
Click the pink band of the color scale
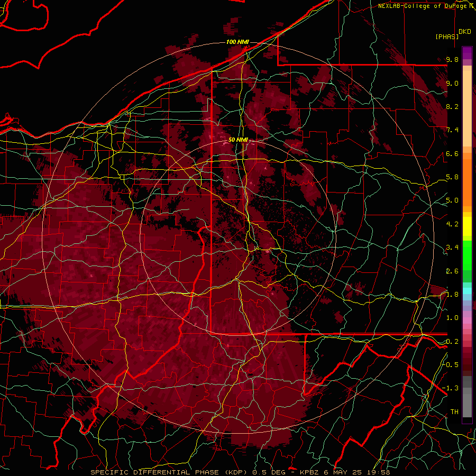(x=467, y=321)
